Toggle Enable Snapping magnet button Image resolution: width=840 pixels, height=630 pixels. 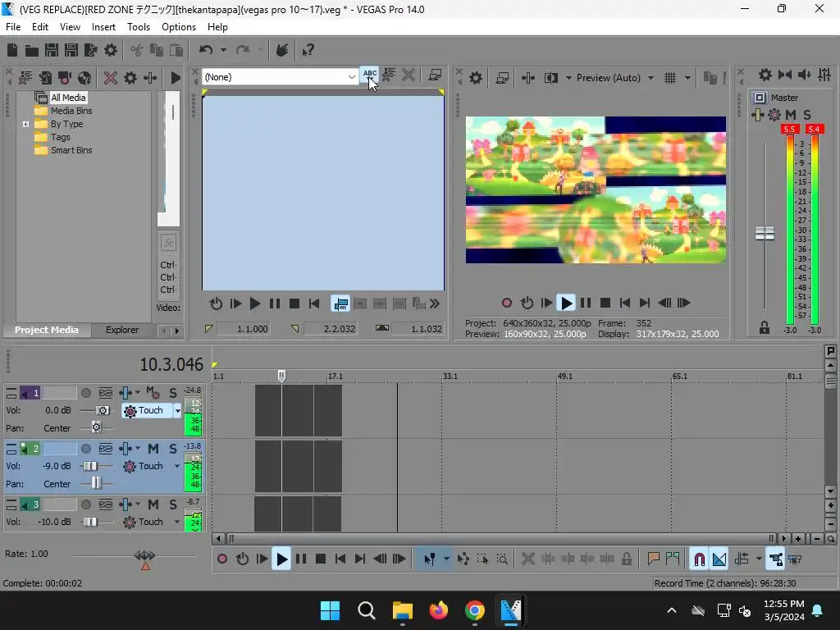(699, 559)
